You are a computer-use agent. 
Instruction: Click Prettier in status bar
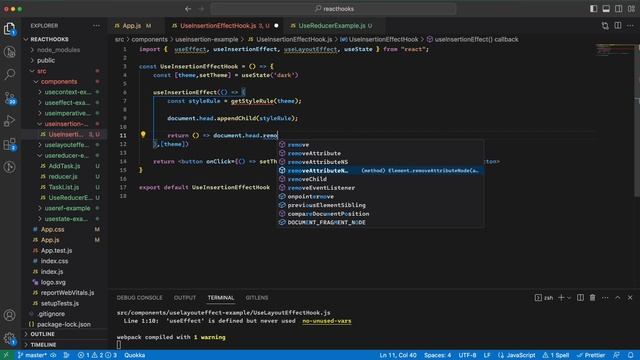click(591, 355)
